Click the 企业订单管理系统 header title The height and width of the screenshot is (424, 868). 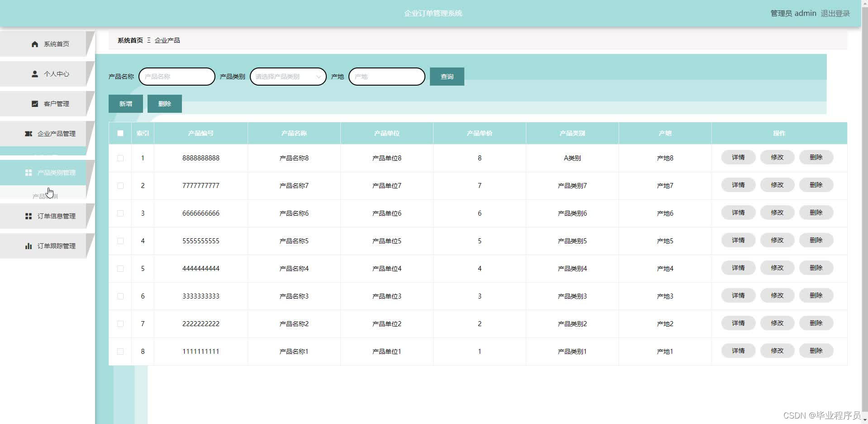[433, 14]
